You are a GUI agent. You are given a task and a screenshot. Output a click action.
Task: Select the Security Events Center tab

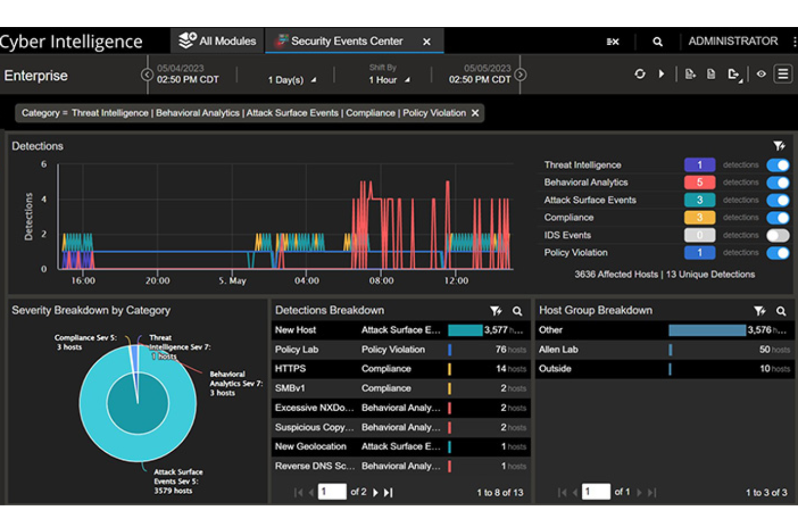[x=347, y=41]
